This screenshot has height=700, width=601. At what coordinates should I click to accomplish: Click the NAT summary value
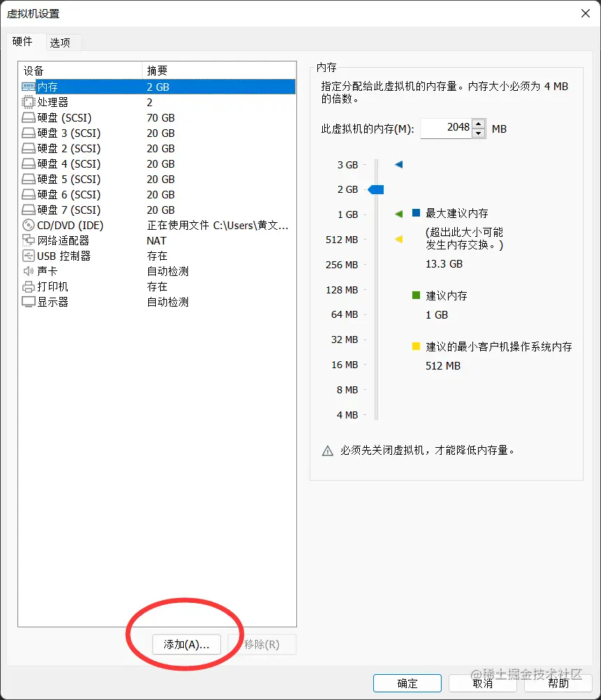[157, 241]
